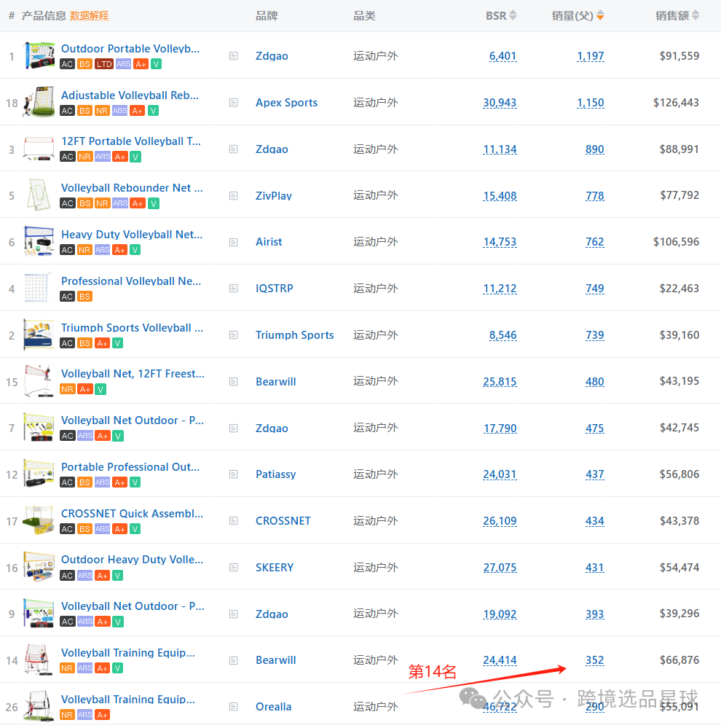Open brand link Apex Sports

287,103
